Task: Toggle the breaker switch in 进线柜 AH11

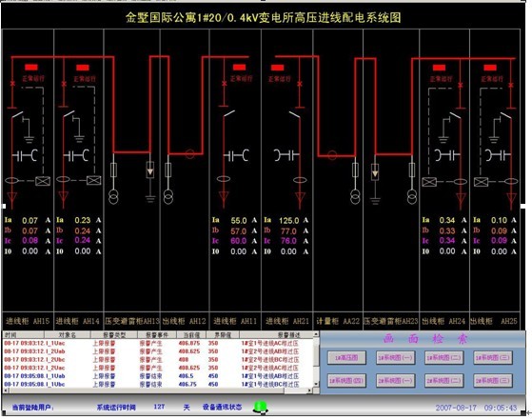Action: click(228, 113)
